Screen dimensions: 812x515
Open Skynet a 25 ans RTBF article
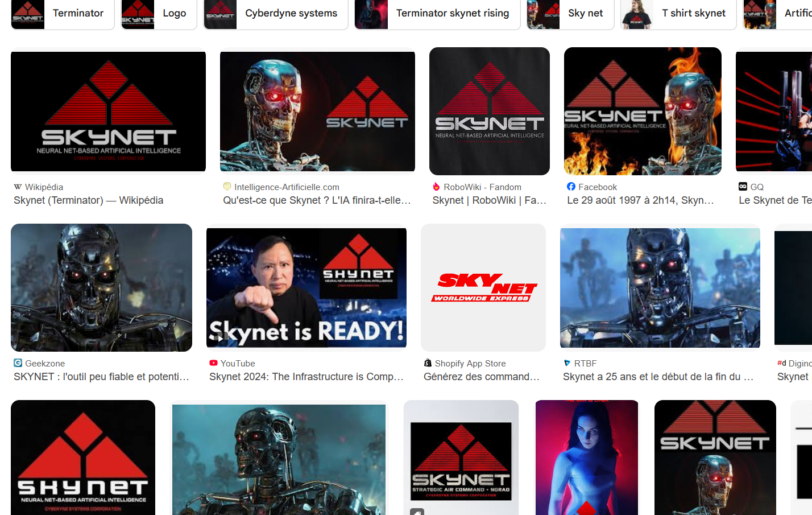click(658, 377)
